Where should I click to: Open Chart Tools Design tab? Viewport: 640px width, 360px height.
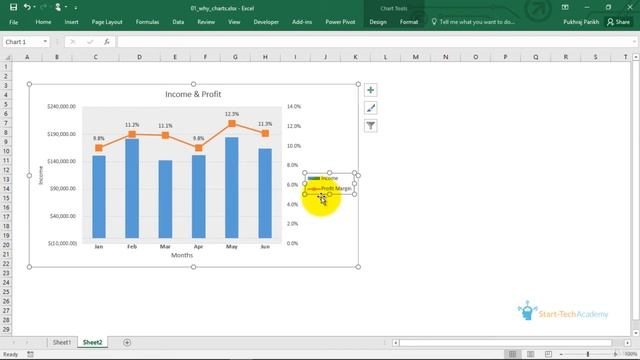[378, 22]
